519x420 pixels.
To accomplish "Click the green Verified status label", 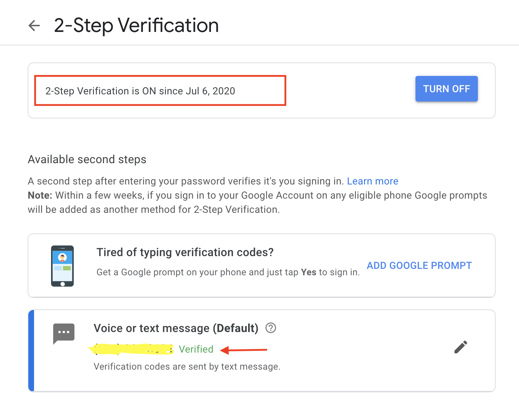I will point(196,349).
